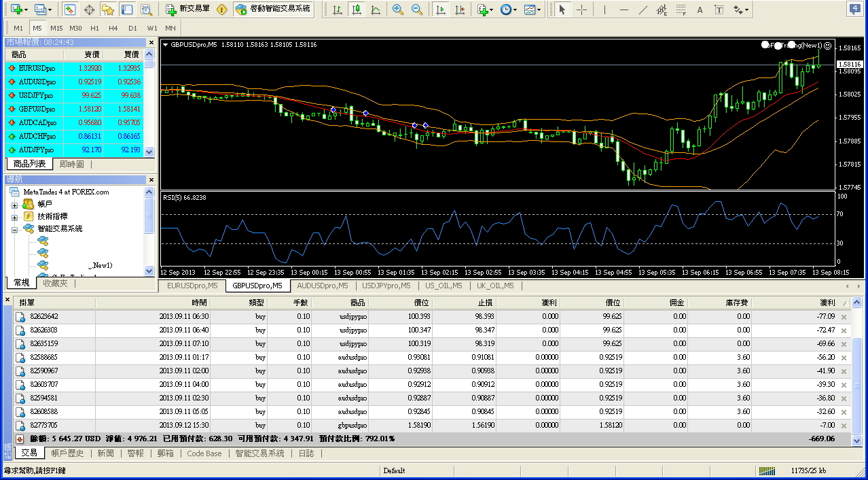This screenshot has width=868, height=480.
Task: Add an indicator with the indicators icon
Action: [482, 10]
